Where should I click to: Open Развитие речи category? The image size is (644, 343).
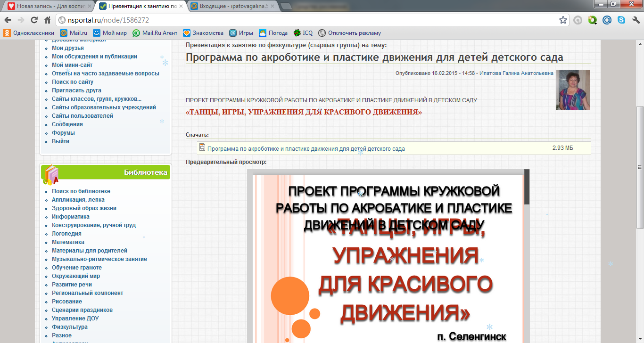pyautogui.click(x=72, y=285)
